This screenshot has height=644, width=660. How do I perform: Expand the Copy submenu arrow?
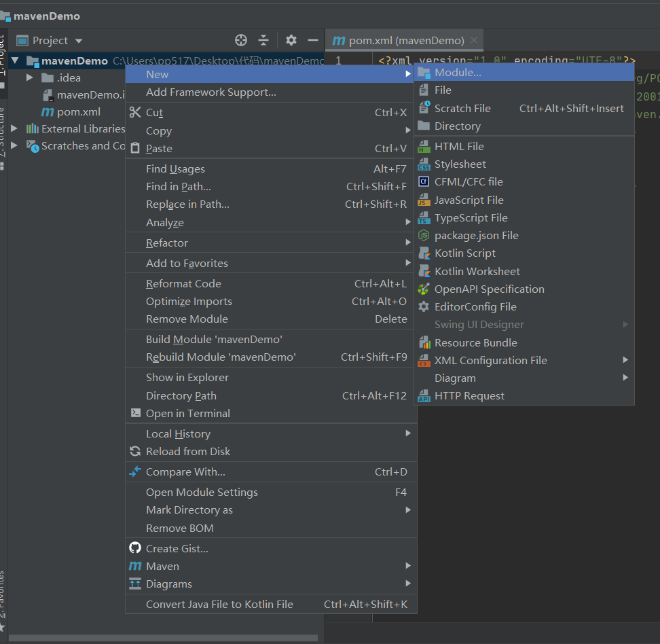pos(408,130)
